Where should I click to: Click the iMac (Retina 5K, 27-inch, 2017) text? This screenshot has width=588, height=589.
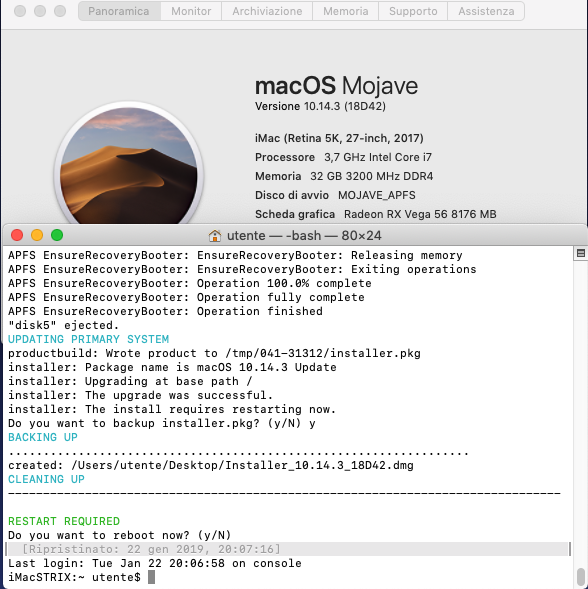(339, 138)
